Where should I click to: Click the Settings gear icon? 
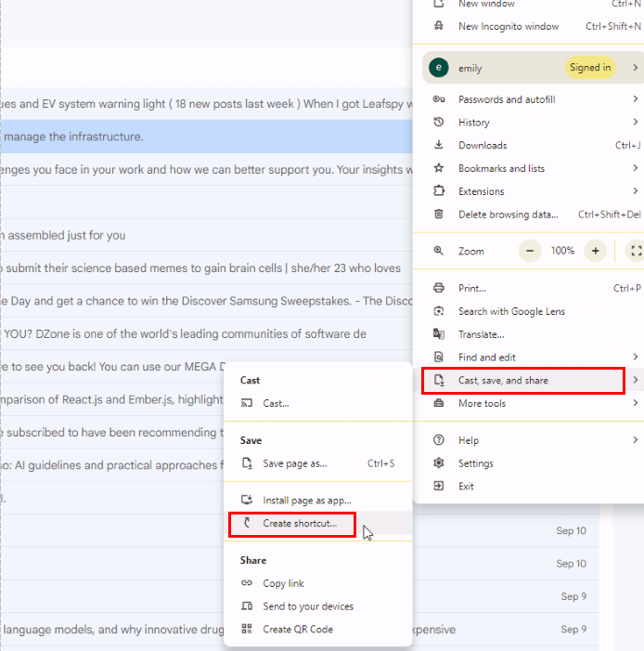coord(439,463)
